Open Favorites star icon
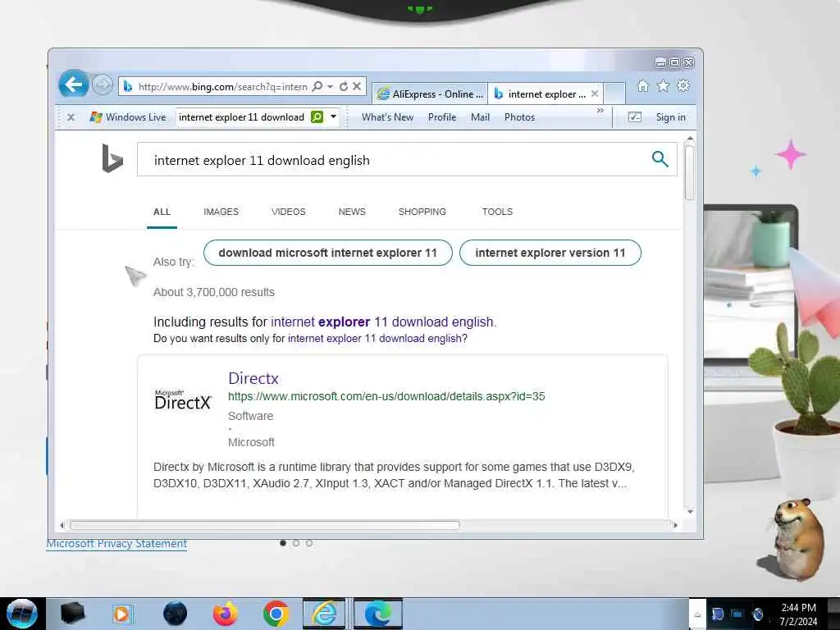The image size is (840, 630). pos(663,85)
